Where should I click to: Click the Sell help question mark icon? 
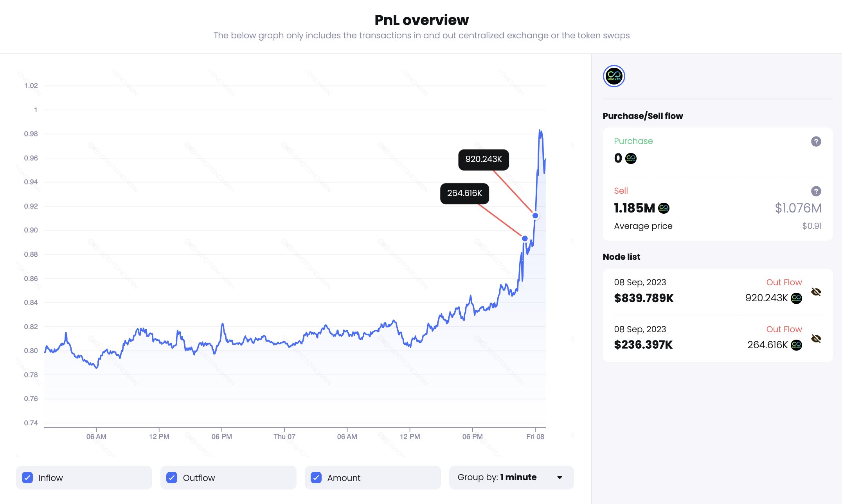(x=816, y=191)
